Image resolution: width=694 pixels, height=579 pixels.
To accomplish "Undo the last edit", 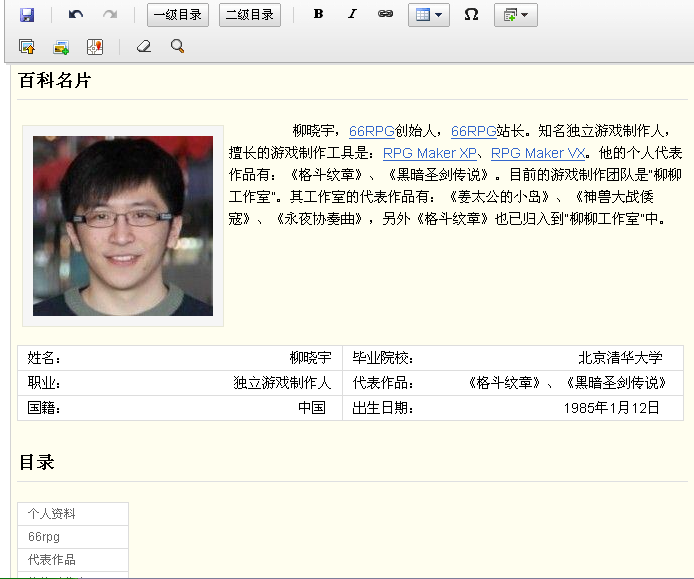I will click(x=76, y=15).
